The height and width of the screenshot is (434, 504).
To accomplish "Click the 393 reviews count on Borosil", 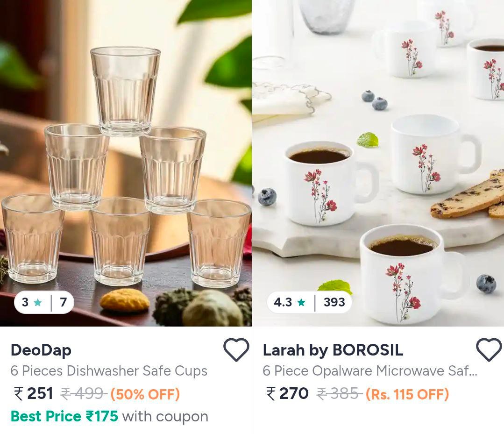I will [334, 302].
